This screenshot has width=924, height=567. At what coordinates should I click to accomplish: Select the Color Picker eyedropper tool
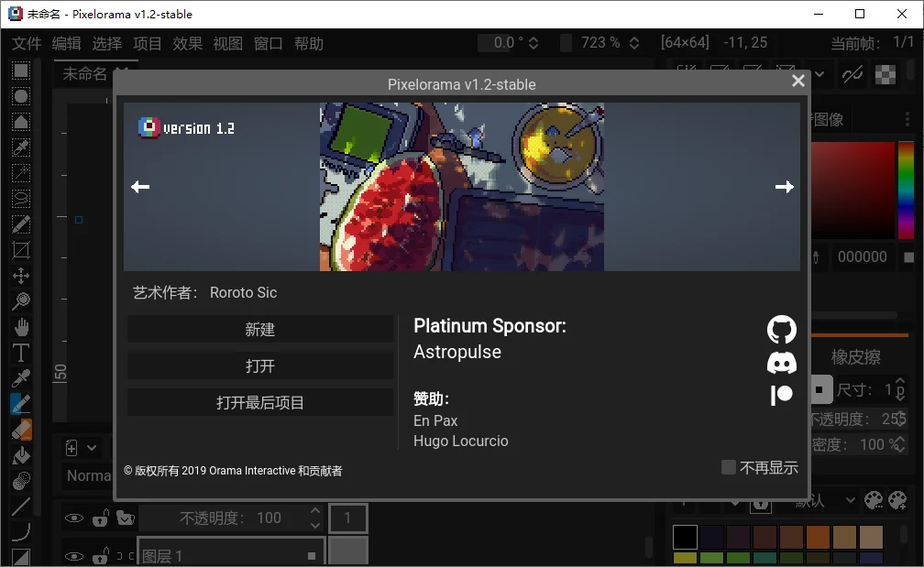point(20,378)
